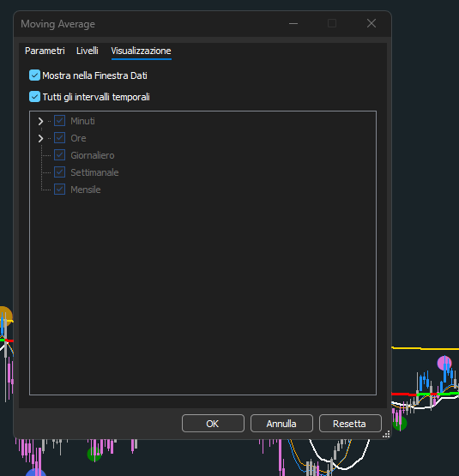Minimize the Moving Average dialog
Image resolution: width=459 pixels, height=476 pixels.
(x=293, y=23)
